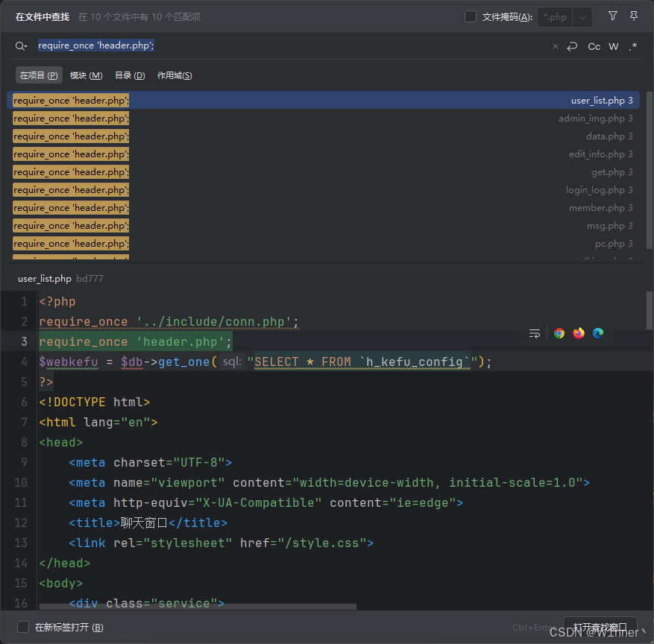Clear the search text with X
Screen dimensions: 654x644
[555, 46]
